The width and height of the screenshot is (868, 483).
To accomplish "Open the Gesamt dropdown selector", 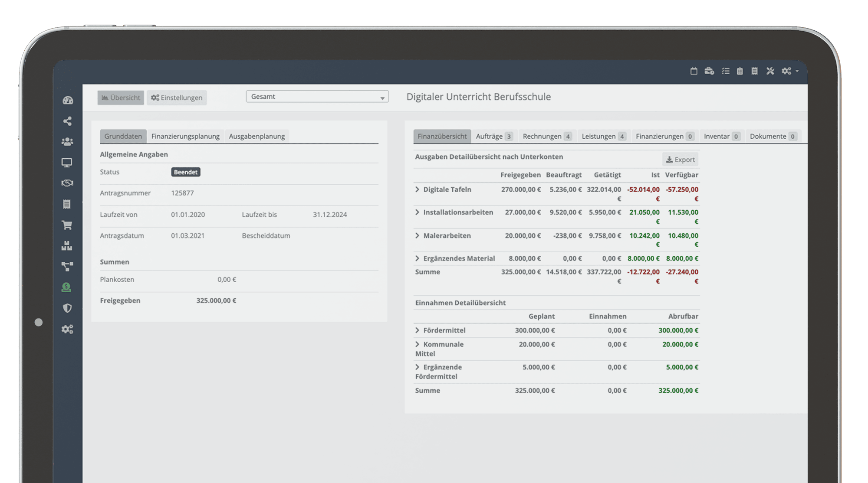I will click(317, 97).
